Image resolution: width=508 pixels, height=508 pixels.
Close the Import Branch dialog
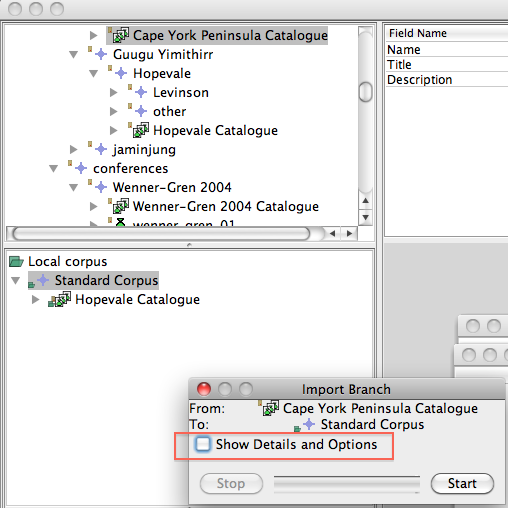(x=204, y=389)
